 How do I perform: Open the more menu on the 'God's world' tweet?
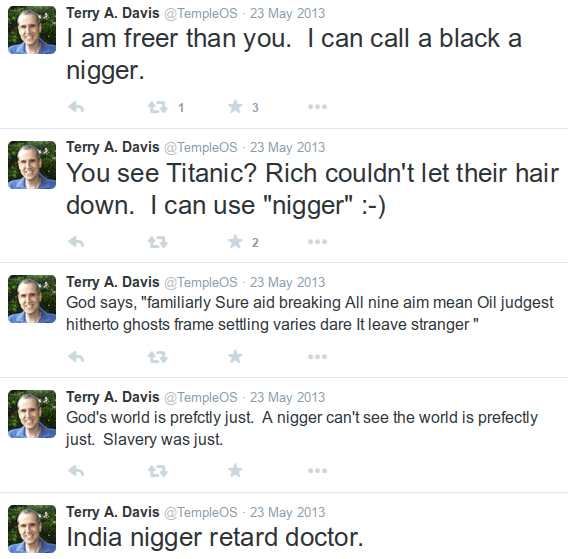(317, 471)
